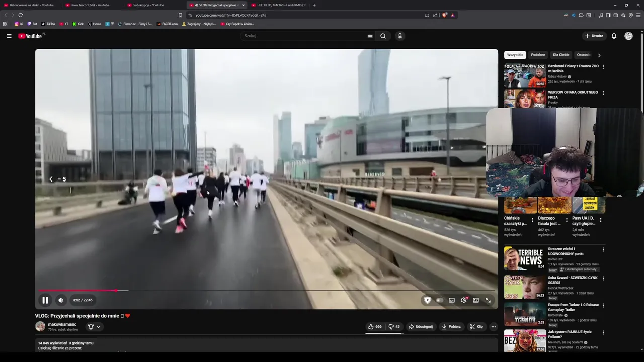The height and width of the screenshot is (362, 644).
Task: Like the video with 666 likes
Action: pos(375,327)
